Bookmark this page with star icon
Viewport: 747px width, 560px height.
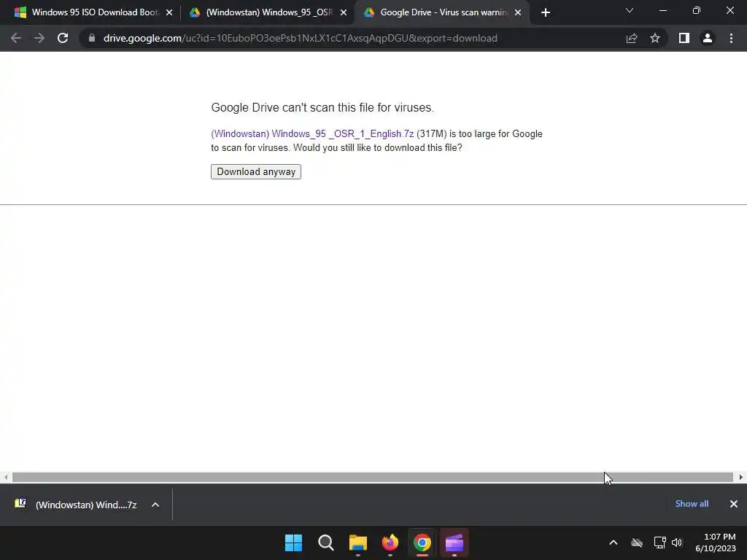[x=655, y=38]
